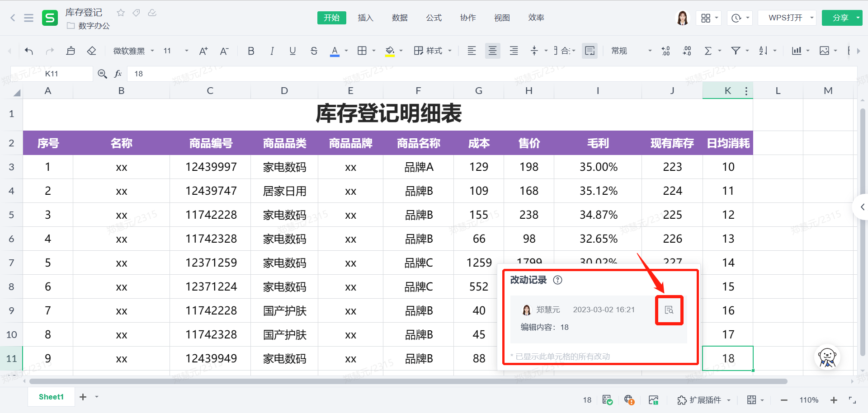This screenshot has width=868, height=413.
Task: Open the history clock dropdown
Action: tap(740, 18)
